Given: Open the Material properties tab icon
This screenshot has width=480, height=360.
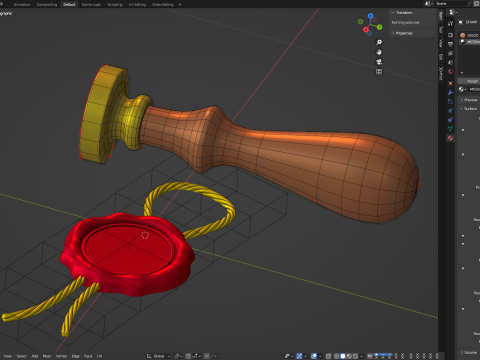Looking at the screenshot, I should click(451, 138).
